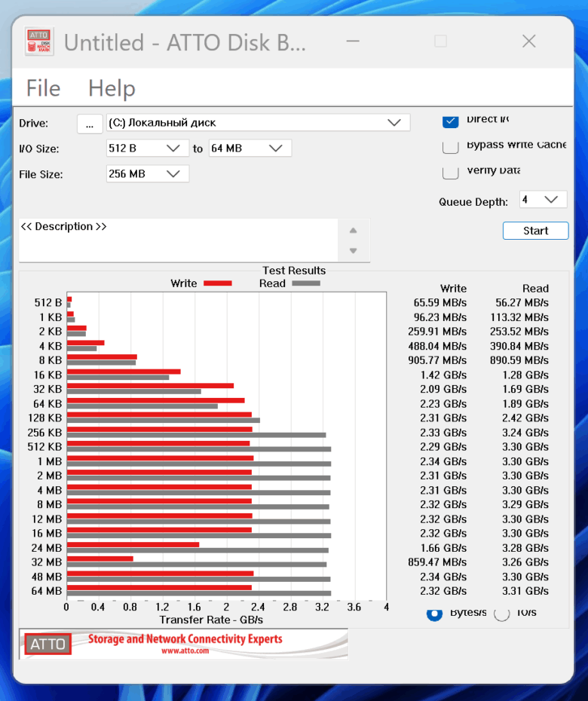588x701 pixels.
Task: Click the red 32 MB write bar
Action: tap(100, 559)
